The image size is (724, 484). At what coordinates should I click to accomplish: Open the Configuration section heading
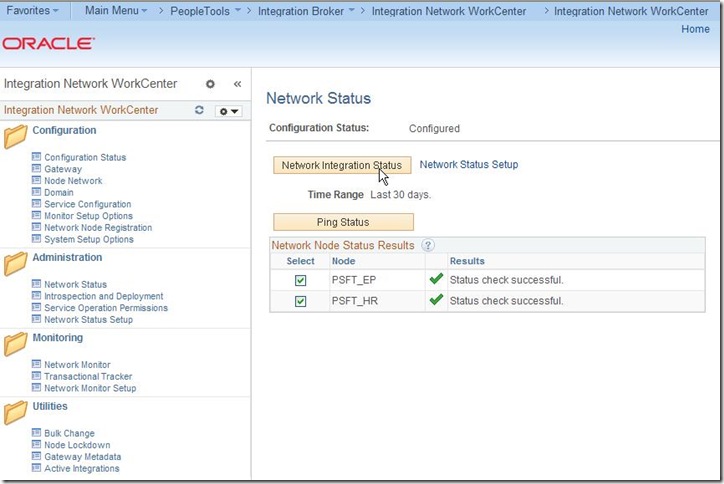[64, 130]
